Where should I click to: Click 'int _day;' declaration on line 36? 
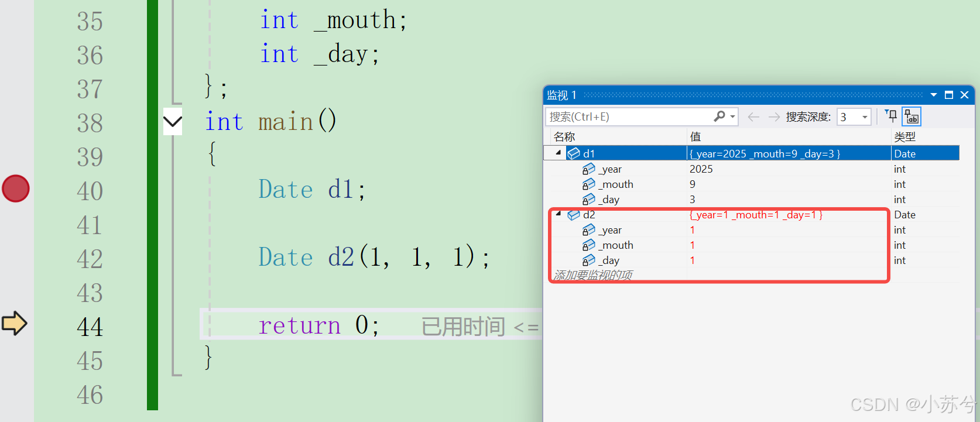click(320, 54)
